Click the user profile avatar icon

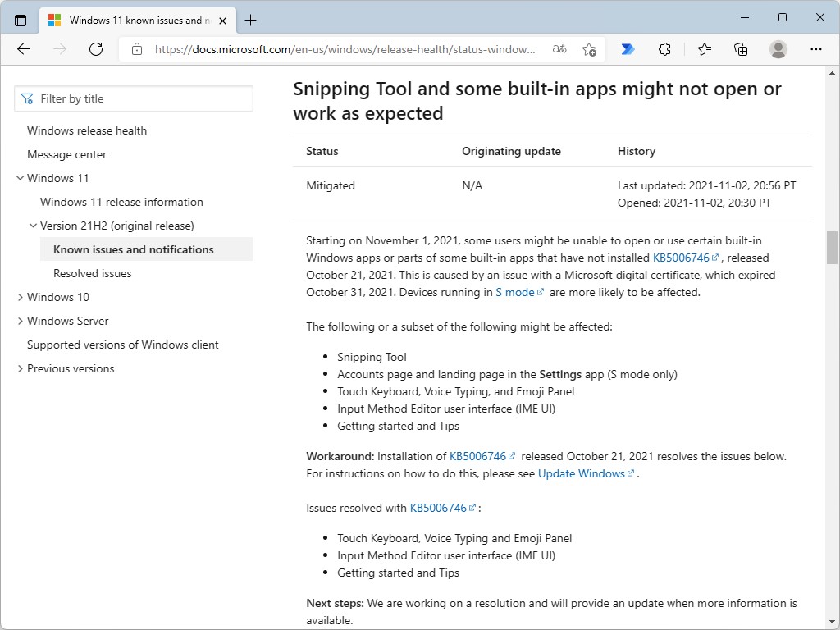pos(778,49)
